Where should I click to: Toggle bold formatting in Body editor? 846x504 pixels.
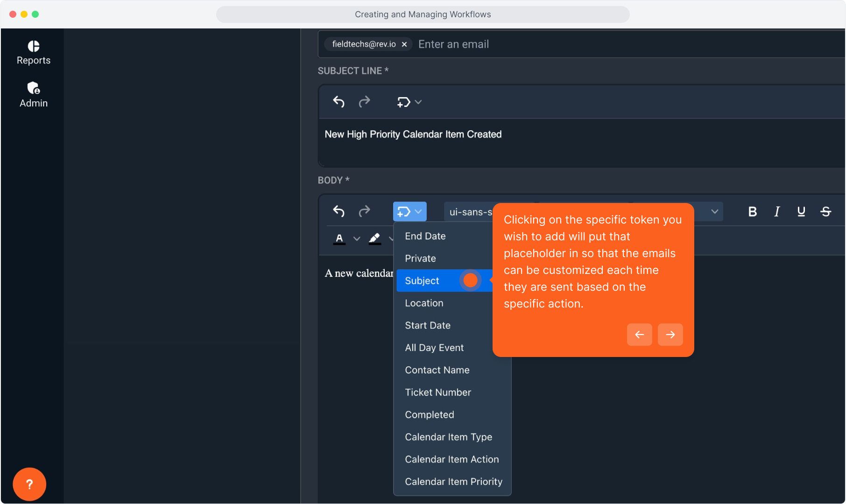[752, 212]
